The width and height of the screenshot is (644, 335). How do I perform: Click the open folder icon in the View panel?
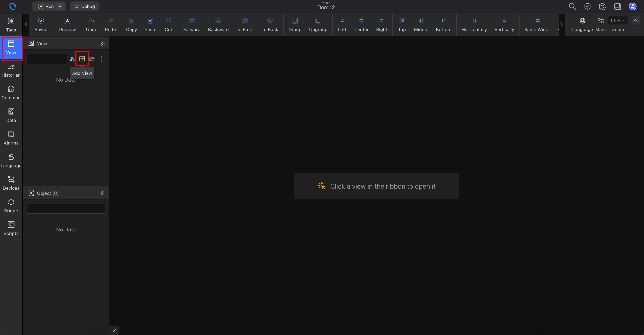[x=92, y=59]
